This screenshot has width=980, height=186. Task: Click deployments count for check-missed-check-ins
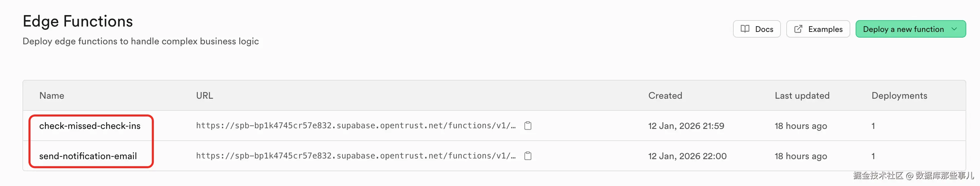coord(873,126)
